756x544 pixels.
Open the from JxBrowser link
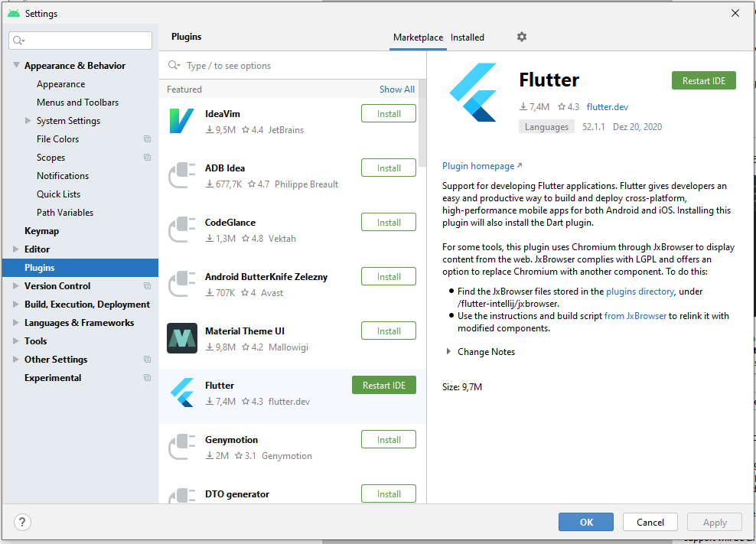pos(635,316)
